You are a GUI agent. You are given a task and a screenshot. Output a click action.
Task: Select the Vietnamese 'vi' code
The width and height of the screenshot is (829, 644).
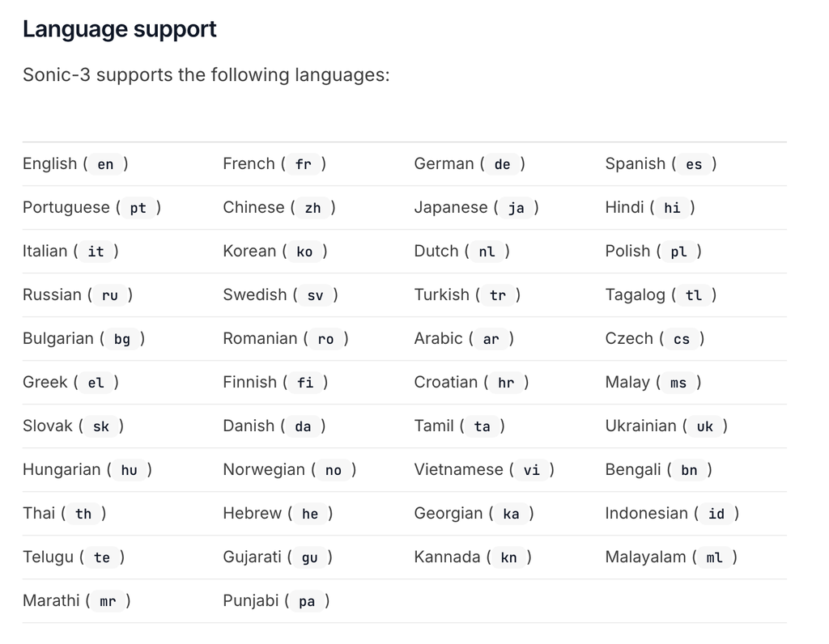[532, 470]
